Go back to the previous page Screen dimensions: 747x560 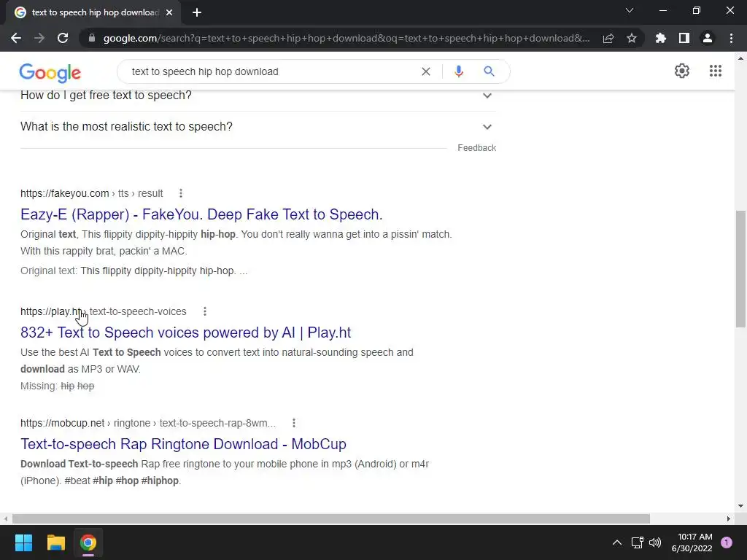16,38
